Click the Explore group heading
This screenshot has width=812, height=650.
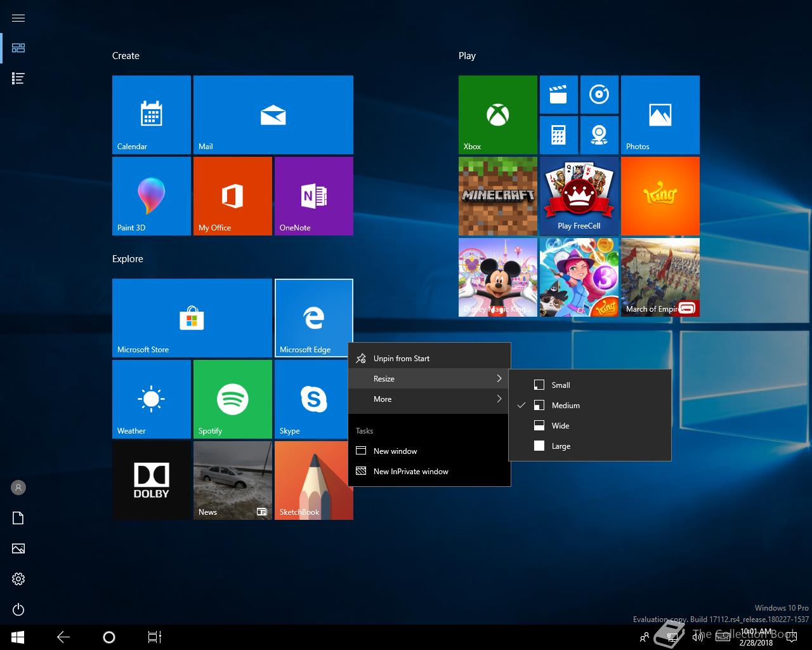click(128, 259)
